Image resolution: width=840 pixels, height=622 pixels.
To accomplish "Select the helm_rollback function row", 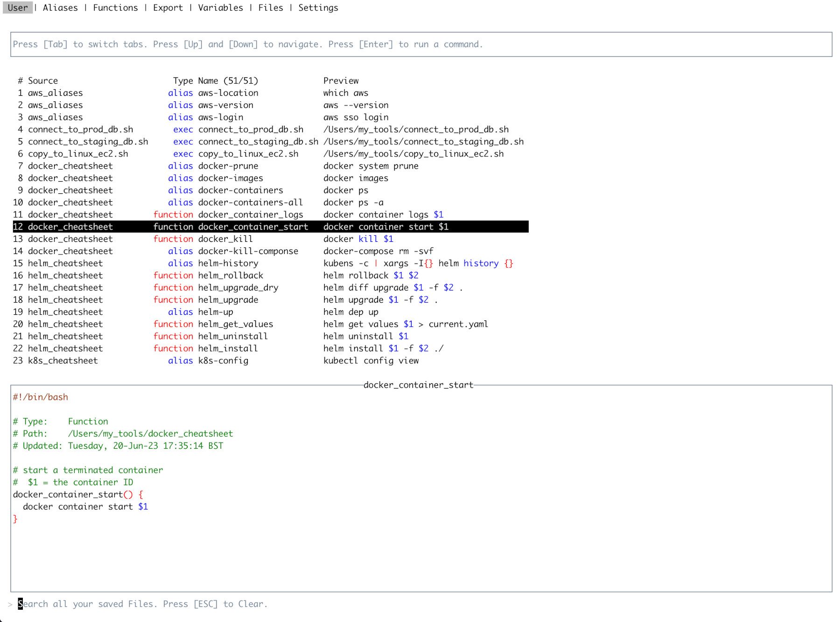I will tap(231, 276).
